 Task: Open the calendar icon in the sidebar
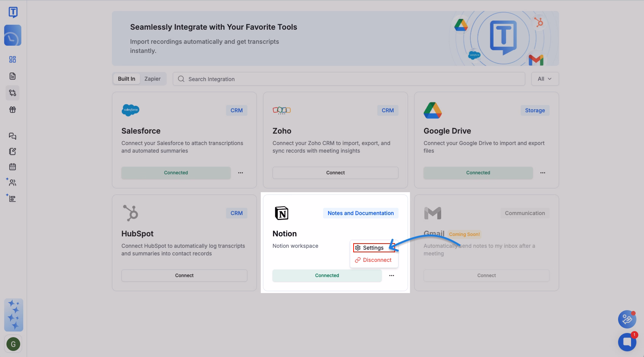(x=13, y=167)
